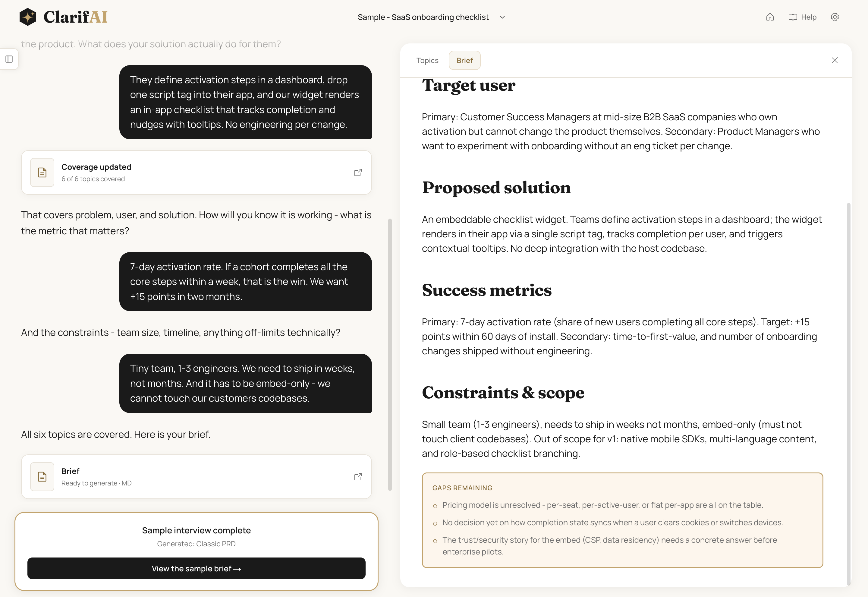Open Brief card external link icon
Image resolution: width=868 pixels, height=597 pixels.
click(x=358, y=477)
